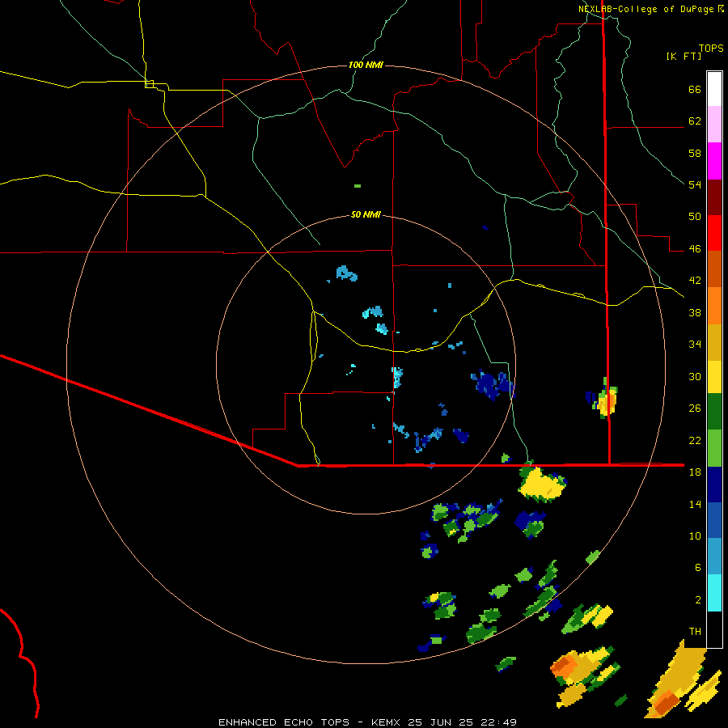The height and width of the screenshot is (728, 728).
Task: Click the black TH threshold legend swatch
Action: 714,629
